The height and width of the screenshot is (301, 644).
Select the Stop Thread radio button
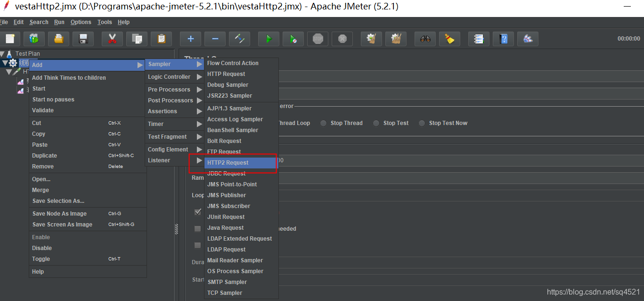323,123
